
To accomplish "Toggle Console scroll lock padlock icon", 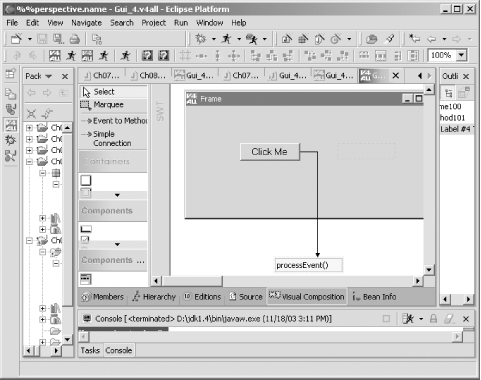I will [433, 319].
